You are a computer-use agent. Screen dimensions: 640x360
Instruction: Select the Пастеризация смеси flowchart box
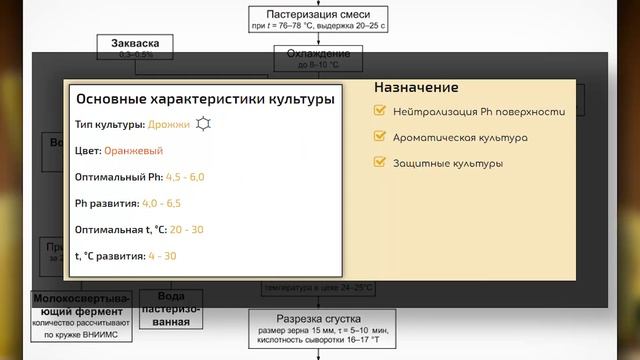[x=318, y=19]
